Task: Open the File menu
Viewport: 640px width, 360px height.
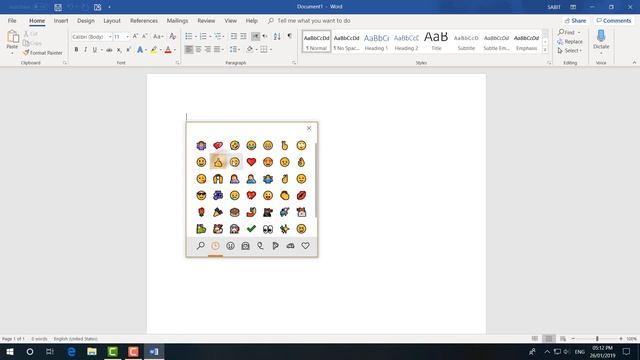Action: (12, 20)
